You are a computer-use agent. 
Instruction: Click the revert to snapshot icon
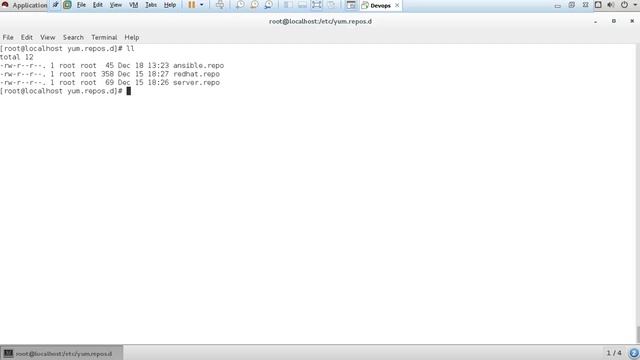coord(254,5)
